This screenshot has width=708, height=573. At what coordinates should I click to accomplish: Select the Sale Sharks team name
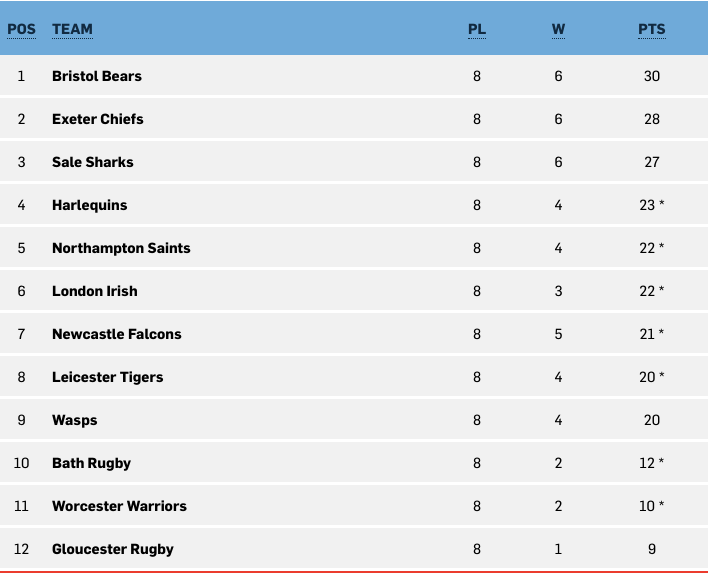pyautogui.click(x=93, y=162)
